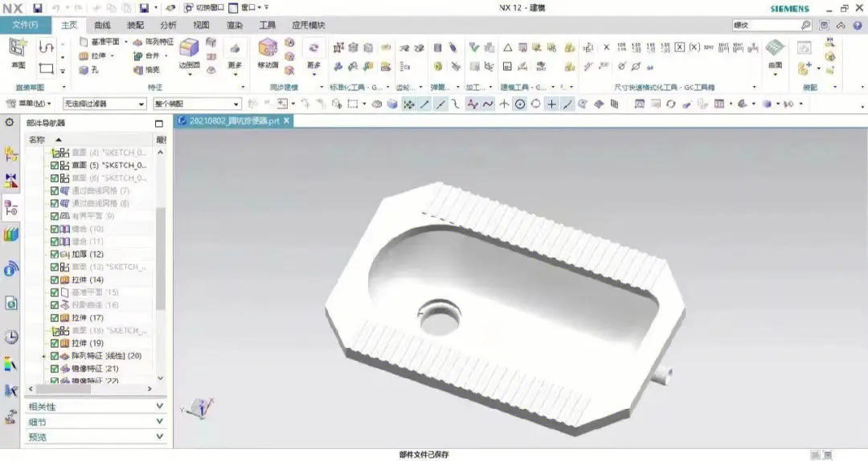Expand the 阵列特征 [线性] (20) tree node
868x461 pixels.
[43, 356]
